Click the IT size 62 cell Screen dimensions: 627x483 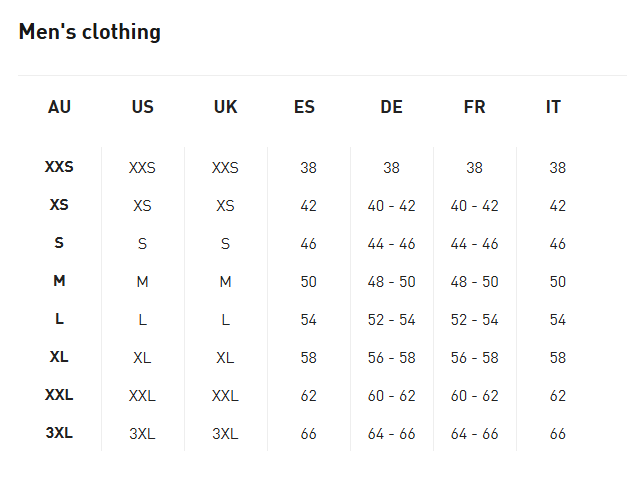[557, 396]
